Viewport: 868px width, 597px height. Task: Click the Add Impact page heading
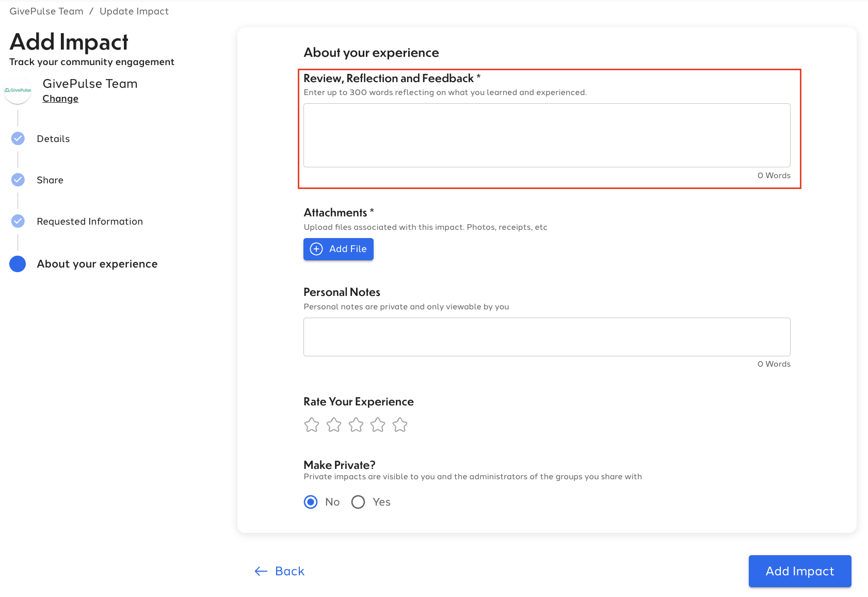click(69, 42)
